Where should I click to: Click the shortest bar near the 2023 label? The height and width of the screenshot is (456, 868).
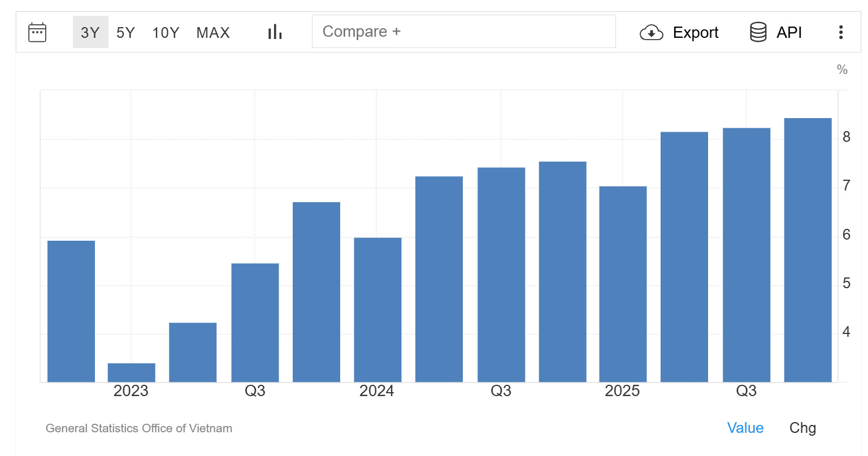[131, 372]
